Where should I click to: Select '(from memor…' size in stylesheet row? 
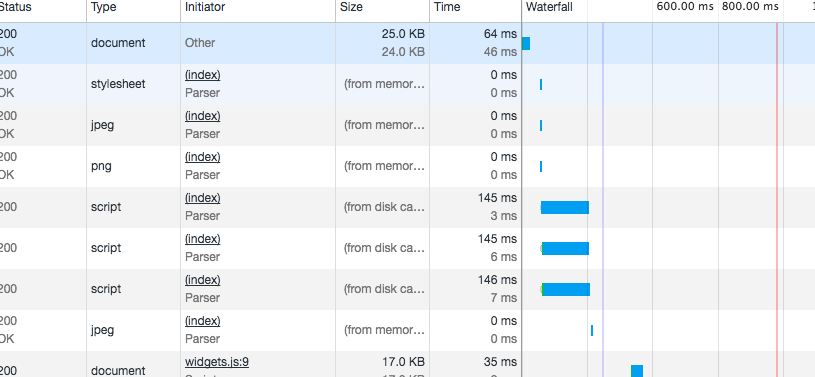[384, 84]
